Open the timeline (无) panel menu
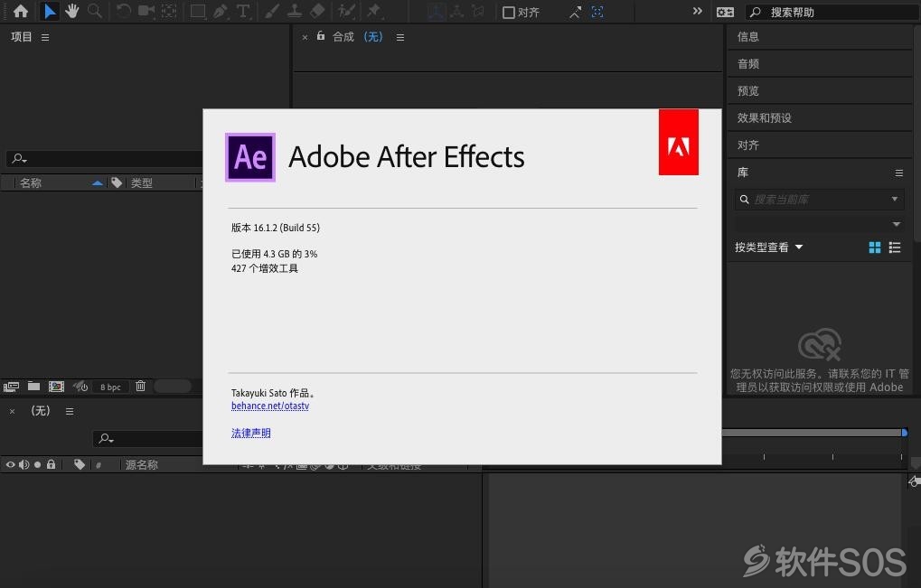Screen dimensions: 921x588 (x=70, y=412)
